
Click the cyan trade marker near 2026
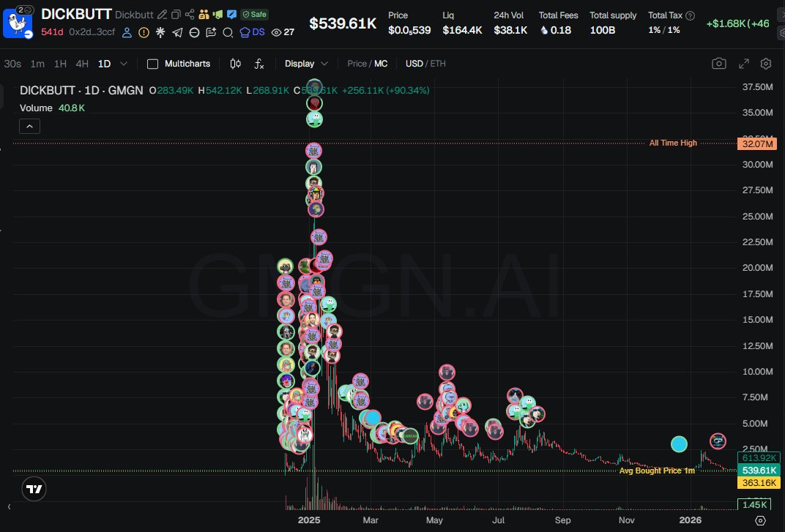pos(679,444)
